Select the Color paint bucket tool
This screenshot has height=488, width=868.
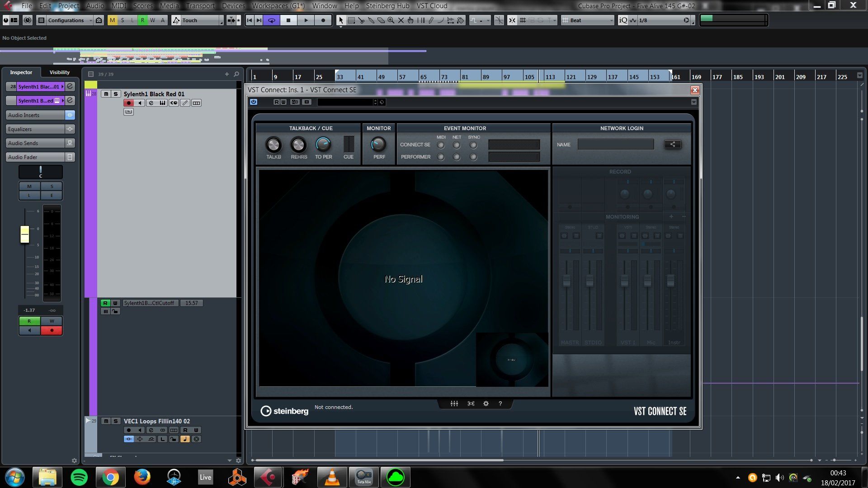(x=461, y=20)
